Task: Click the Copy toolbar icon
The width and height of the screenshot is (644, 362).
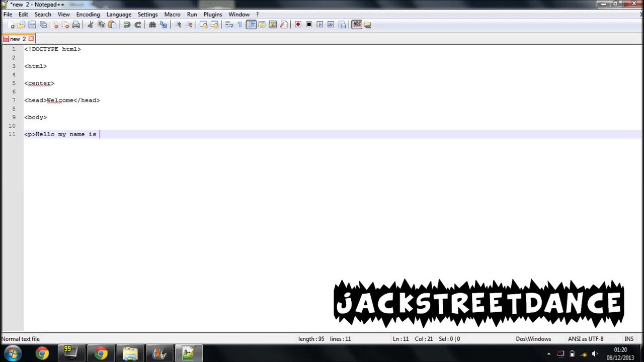Action: pos(102,25)
